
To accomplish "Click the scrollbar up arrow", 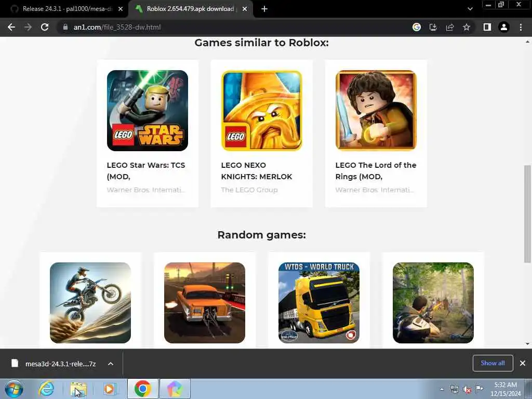I will 527,42.
